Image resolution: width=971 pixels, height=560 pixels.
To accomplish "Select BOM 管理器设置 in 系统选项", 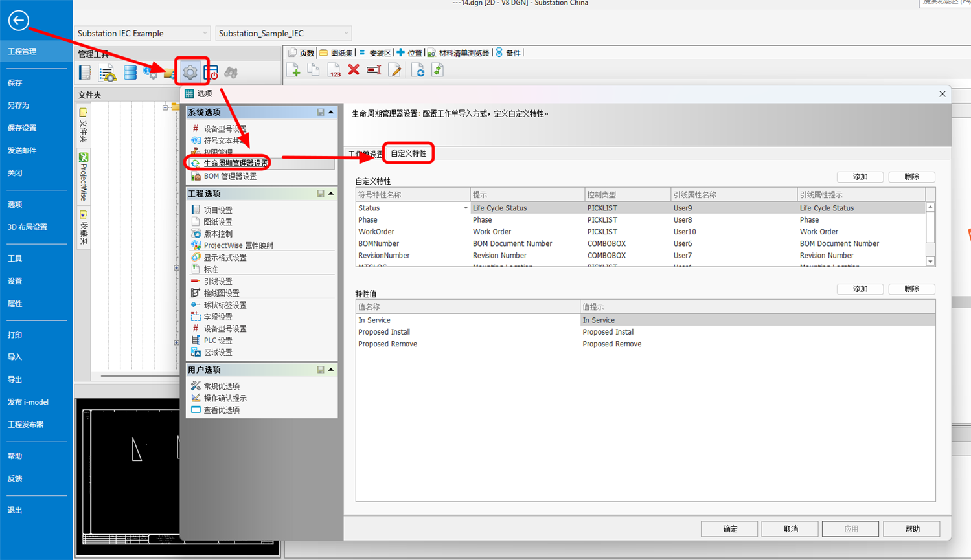I will pyautogui.click(x=230, y=176).
